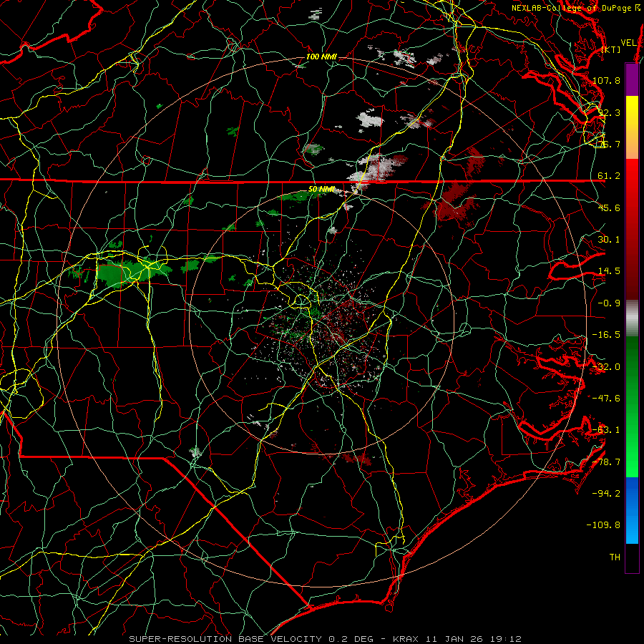Click the -32.0 scale value
The image size is (644, 644).
(x=607, y=367)
